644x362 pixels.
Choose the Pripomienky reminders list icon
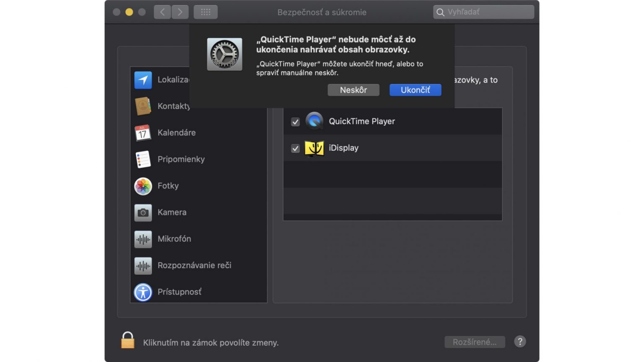pyautogui.click(x=143, y=159)
